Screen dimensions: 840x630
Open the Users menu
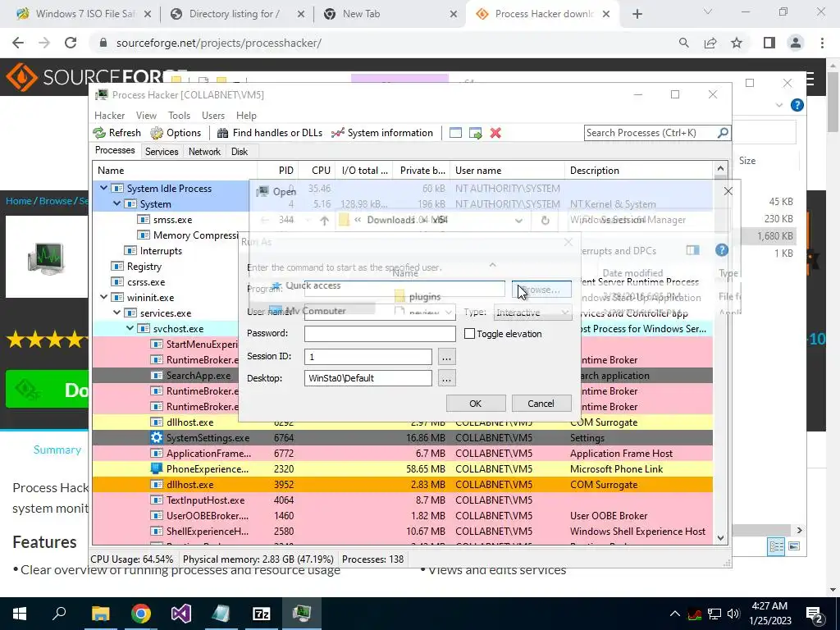(213, 115)
